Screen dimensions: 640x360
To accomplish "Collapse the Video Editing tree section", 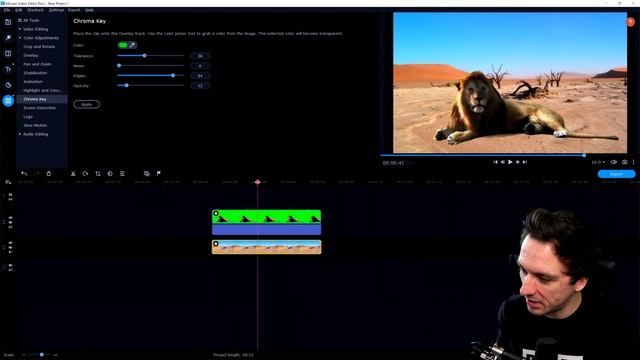I will (x=20, y=29).
